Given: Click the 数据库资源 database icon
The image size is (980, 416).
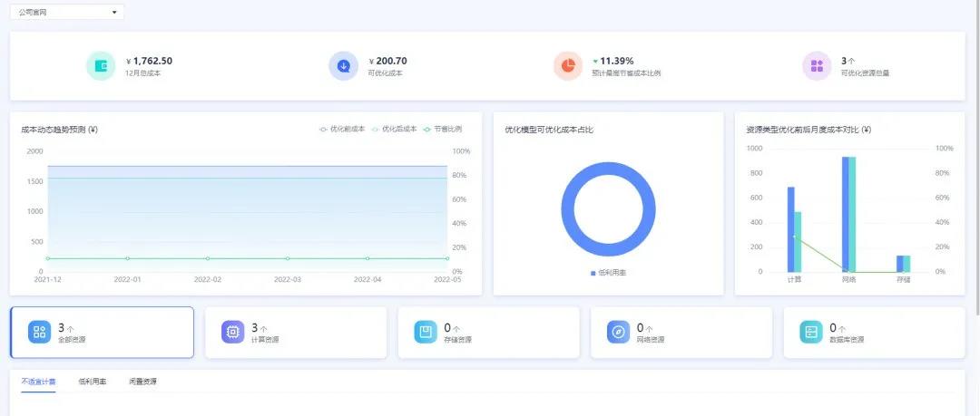Looking at the screenshot, I should 811,333.
